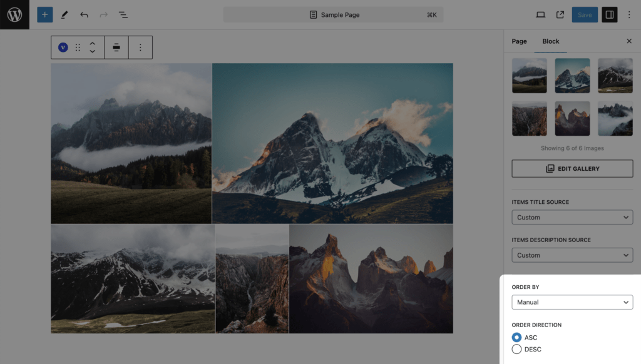Select the pencil Tools icon

[x=64, y=15]
